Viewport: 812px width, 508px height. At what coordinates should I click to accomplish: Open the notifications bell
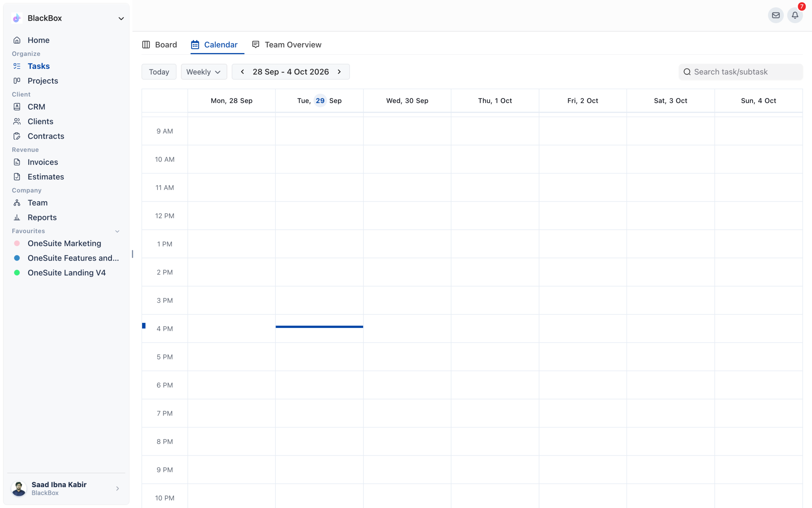(x=795, y=15)
